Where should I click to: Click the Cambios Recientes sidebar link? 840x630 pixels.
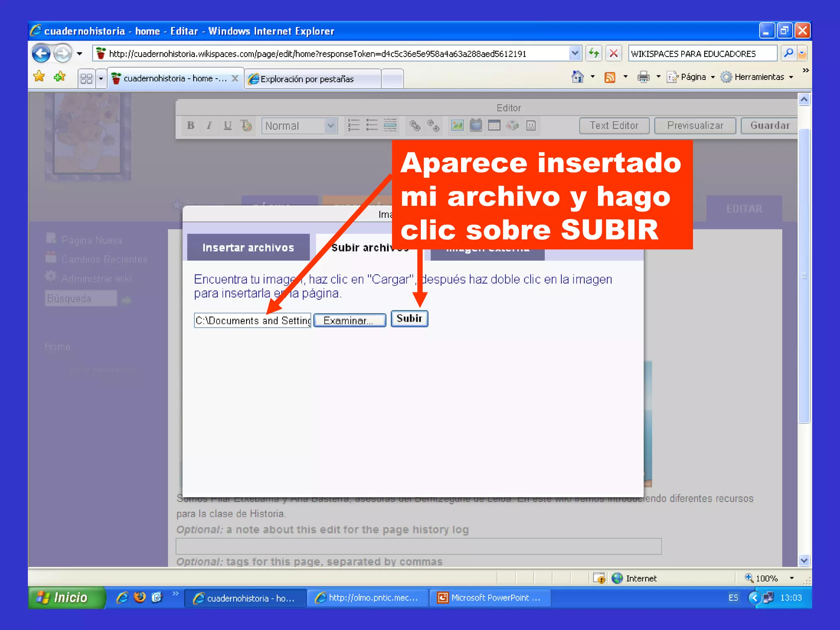pyautogui.click(x=105, y=260)
